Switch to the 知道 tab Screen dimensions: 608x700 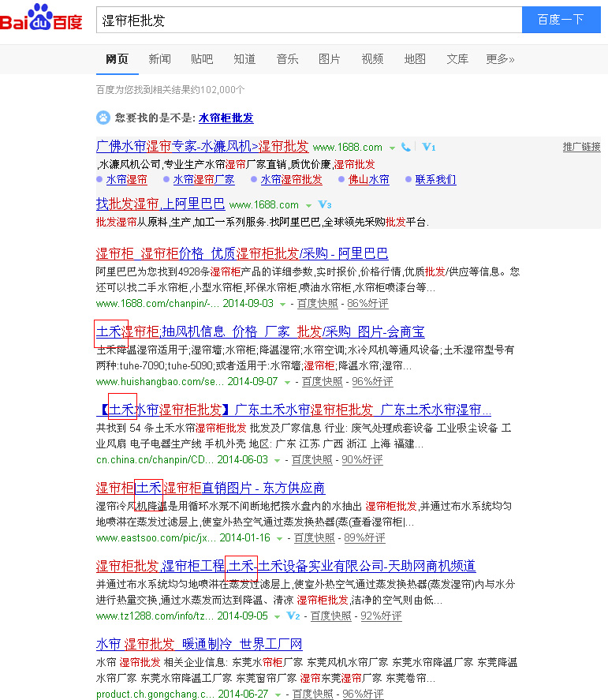pos(244,59)
